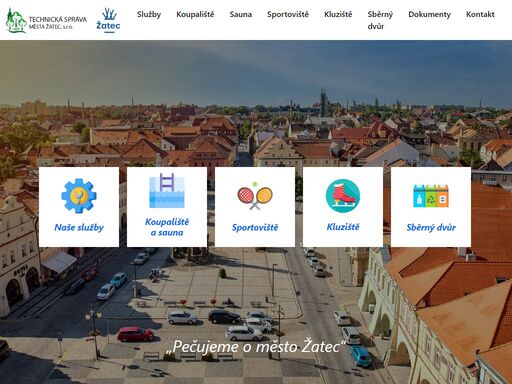This screenshot has height=384, width=512.
Task: Follow the Sportoviště card text link
Action: [x=255, y=227]
